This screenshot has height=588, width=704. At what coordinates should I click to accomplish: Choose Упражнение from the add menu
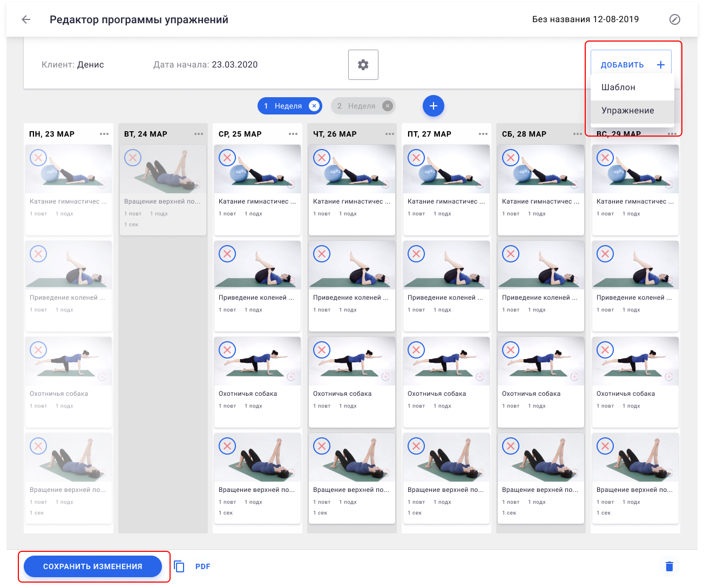(x=632, y=111)
